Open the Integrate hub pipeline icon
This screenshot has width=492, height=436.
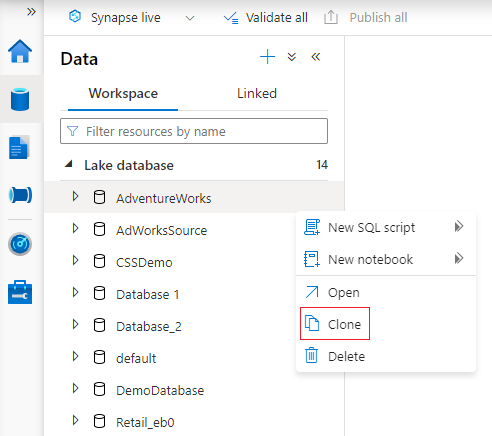click(20, 195)
